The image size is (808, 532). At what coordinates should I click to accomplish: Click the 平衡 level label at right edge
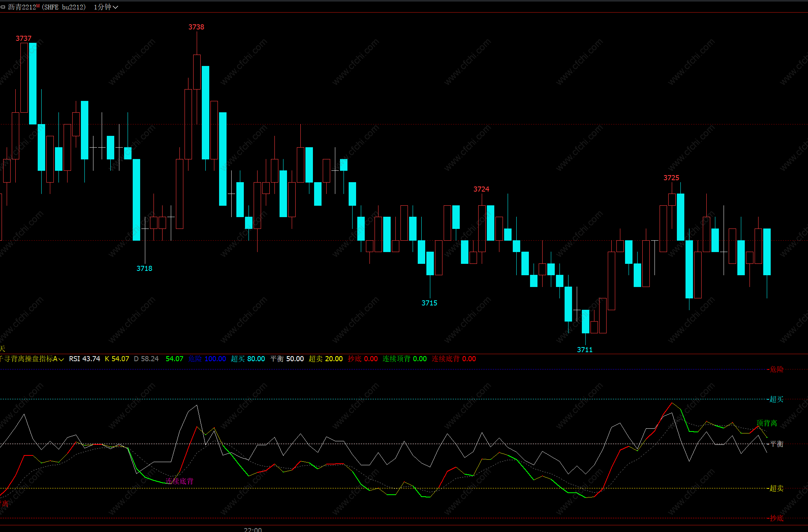[x=776, y=444]
